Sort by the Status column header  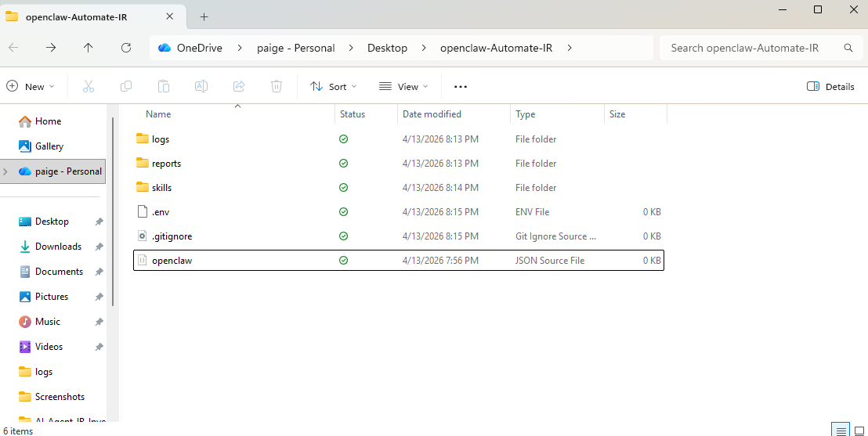click(x=352, y=114)
